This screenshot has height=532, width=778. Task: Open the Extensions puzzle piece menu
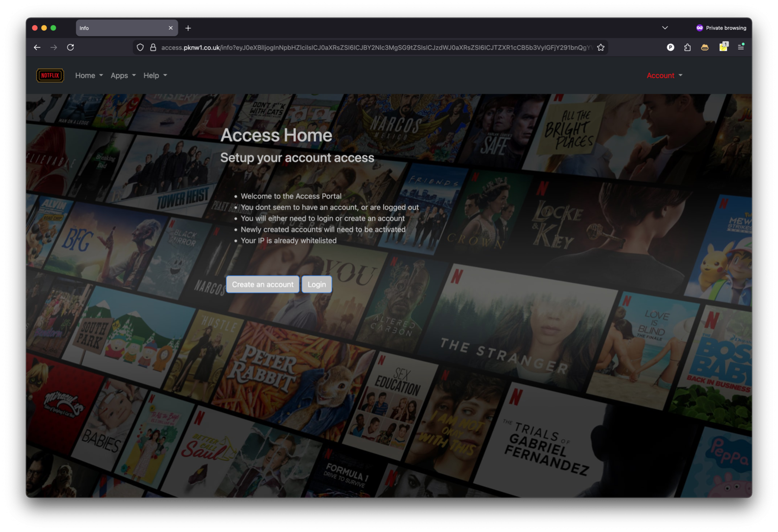[687, 47]
